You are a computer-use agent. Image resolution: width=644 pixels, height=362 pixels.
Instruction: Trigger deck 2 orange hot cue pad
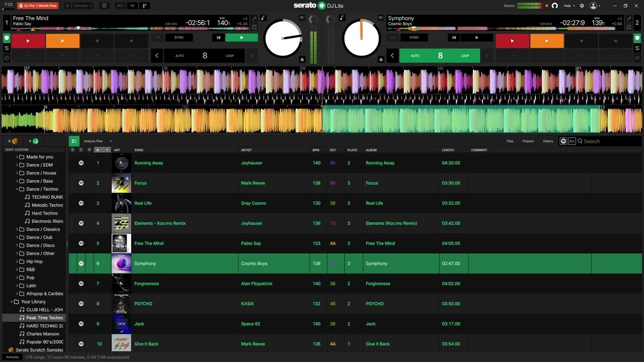(547, 41)
